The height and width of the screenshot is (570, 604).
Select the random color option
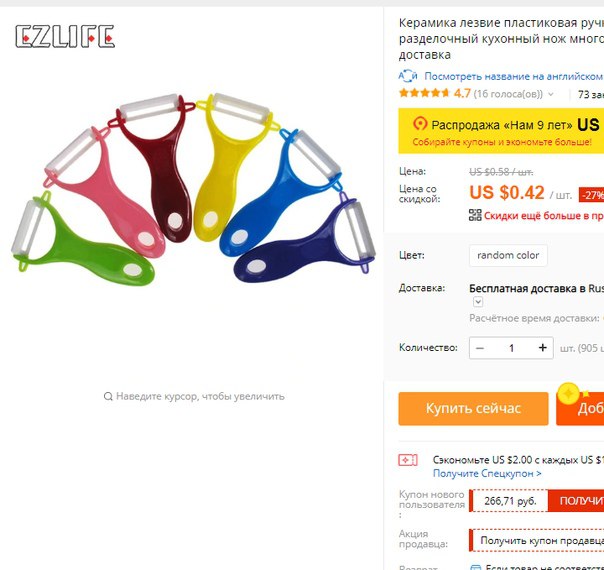point(508,255)
